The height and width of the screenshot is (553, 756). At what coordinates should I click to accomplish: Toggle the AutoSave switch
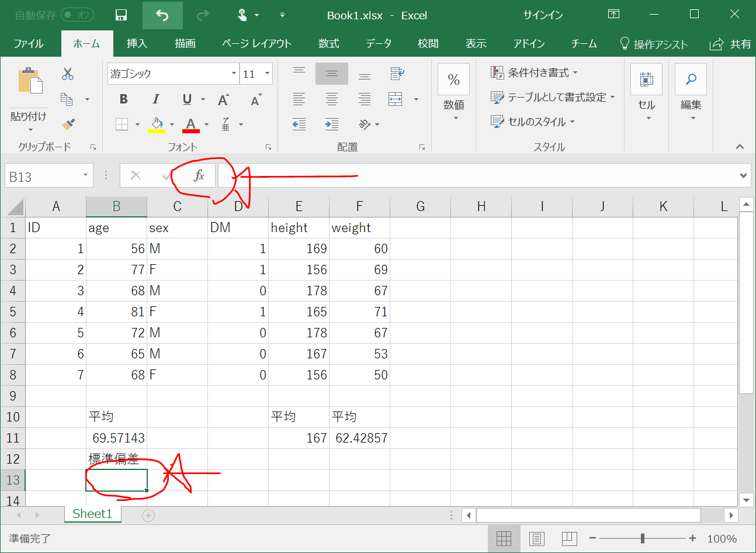[77, 15]
